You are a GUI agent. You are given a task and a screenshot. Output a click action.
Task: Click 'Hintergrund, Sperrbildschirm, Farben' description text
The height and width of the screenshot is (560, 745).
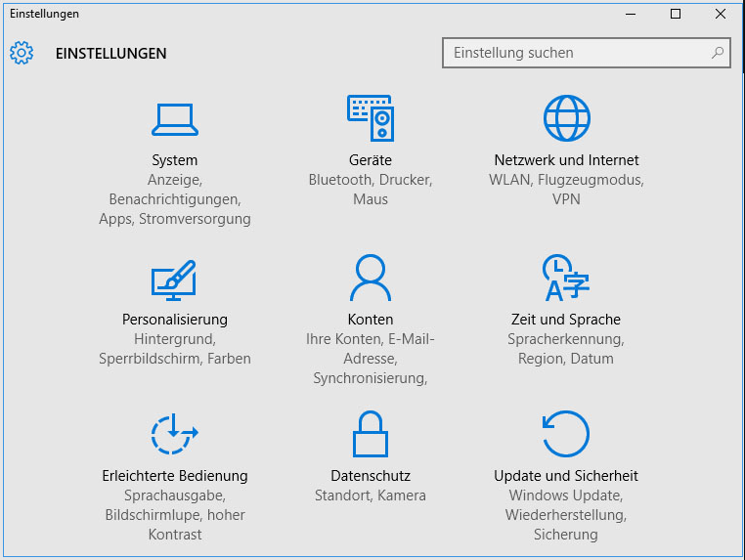pos(175,349)
